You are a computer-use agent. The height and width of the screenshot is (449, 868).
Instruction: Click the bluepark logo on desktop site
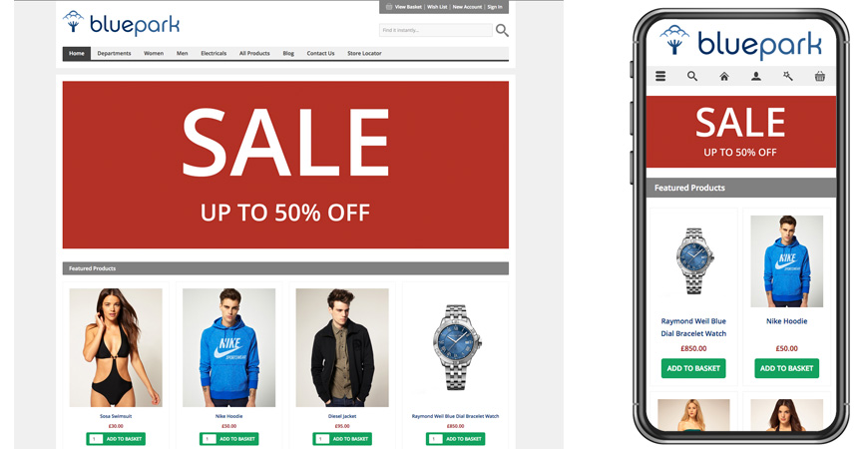point(122,23)
